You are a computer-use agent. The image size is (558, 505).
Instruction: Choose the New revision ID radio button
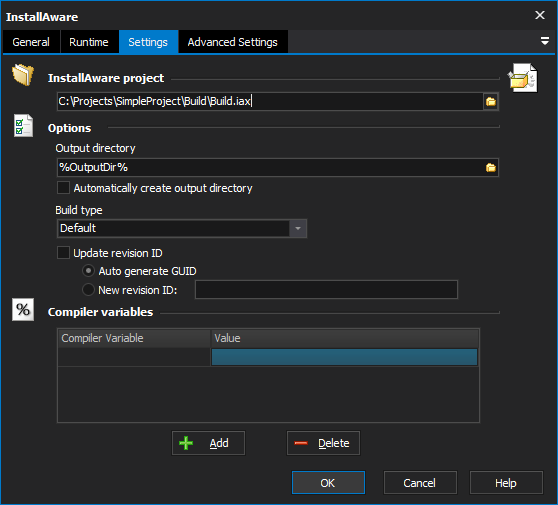(x=88, y=290)
